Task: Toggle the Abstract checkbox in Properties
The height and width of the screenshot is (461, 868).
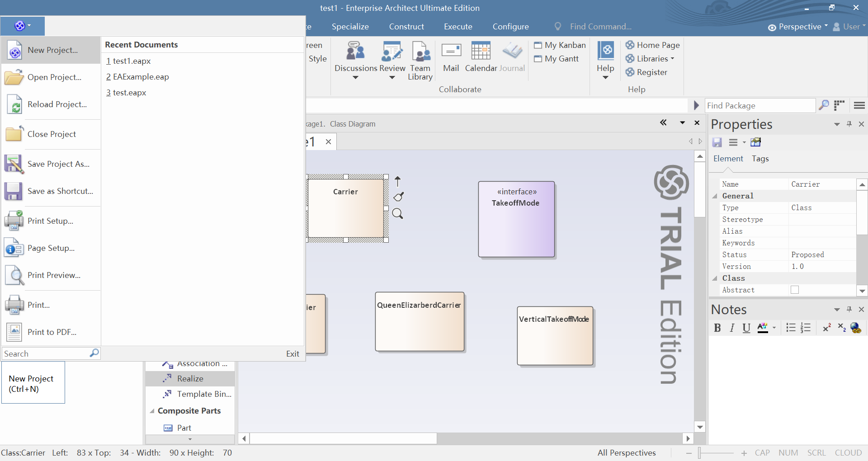Action: click(x=795, y=290)
